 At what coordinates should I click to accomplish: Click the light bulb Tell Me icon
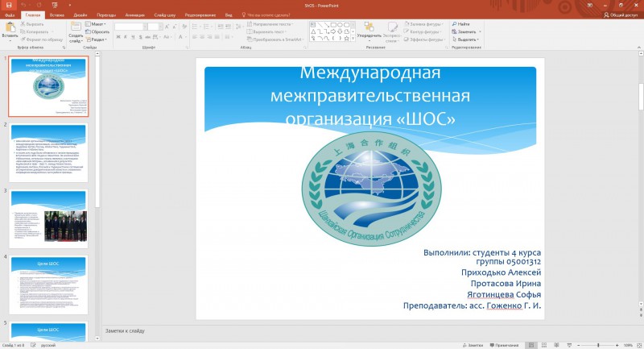[244, 15]
